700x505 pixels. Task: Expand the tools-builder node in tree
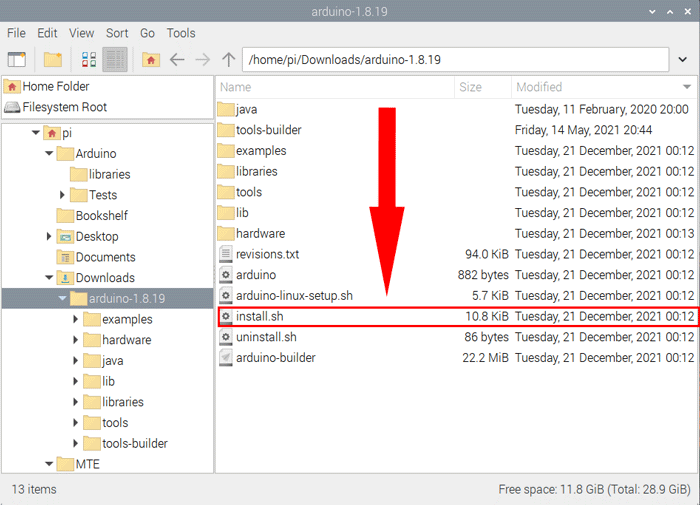[75, 443]
